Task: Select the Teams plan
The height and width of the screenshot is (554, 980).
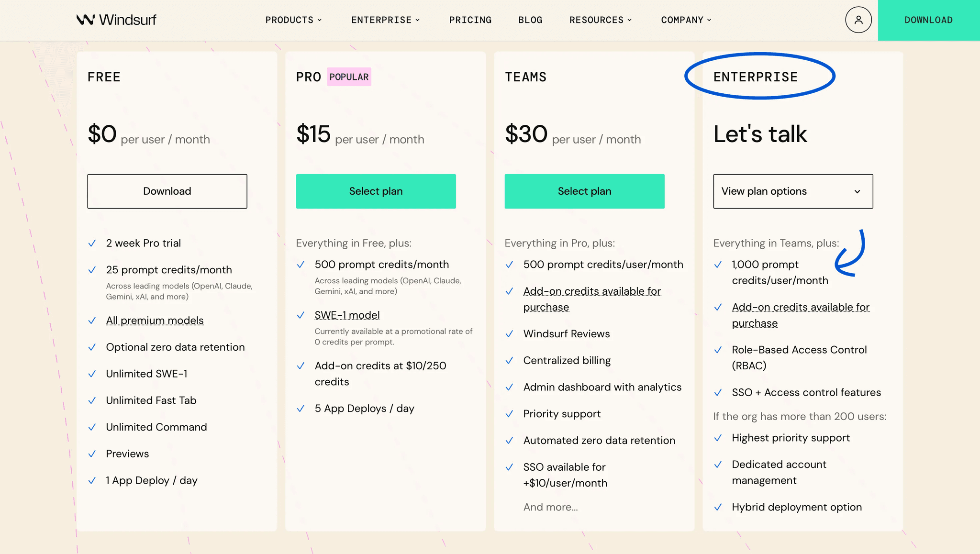Action: click(x=584, y=191)
